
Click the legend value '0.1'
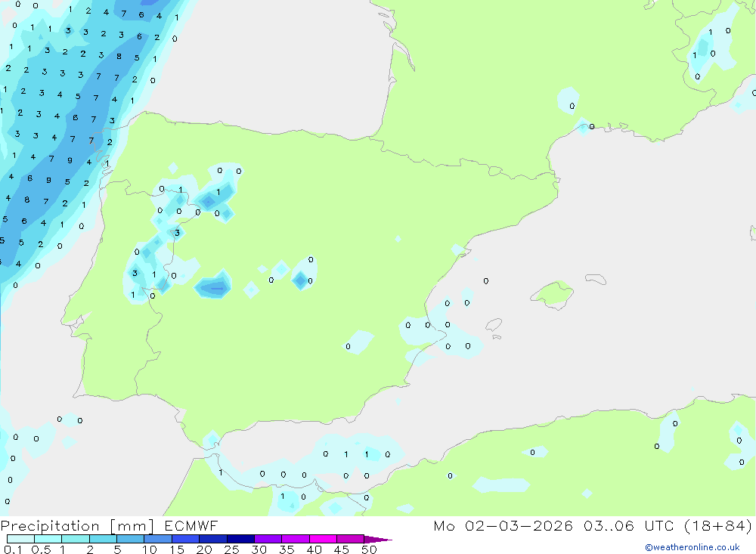(13, 549)
